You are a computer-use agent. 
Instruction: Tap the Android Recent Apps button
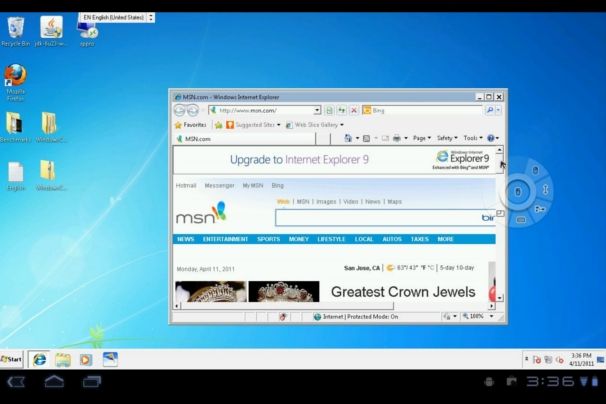[92, 382]
